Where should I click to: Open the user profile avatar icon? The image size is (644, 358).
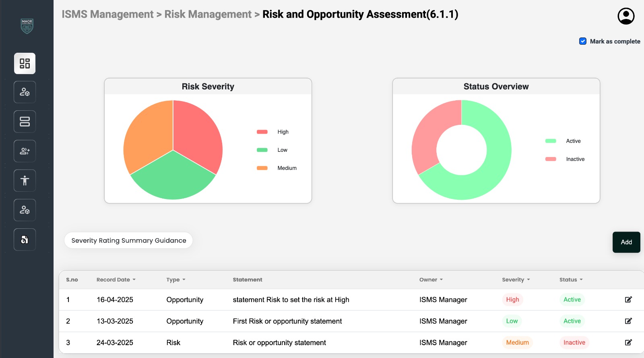click(x=626, y=16)
